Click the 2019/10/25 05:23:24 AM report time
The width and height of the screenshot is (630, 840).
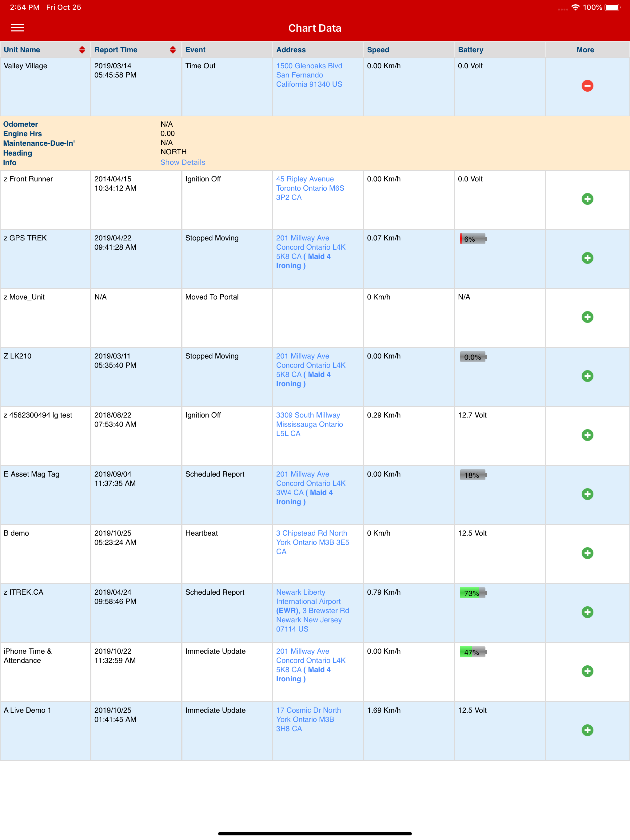point(116,538)
